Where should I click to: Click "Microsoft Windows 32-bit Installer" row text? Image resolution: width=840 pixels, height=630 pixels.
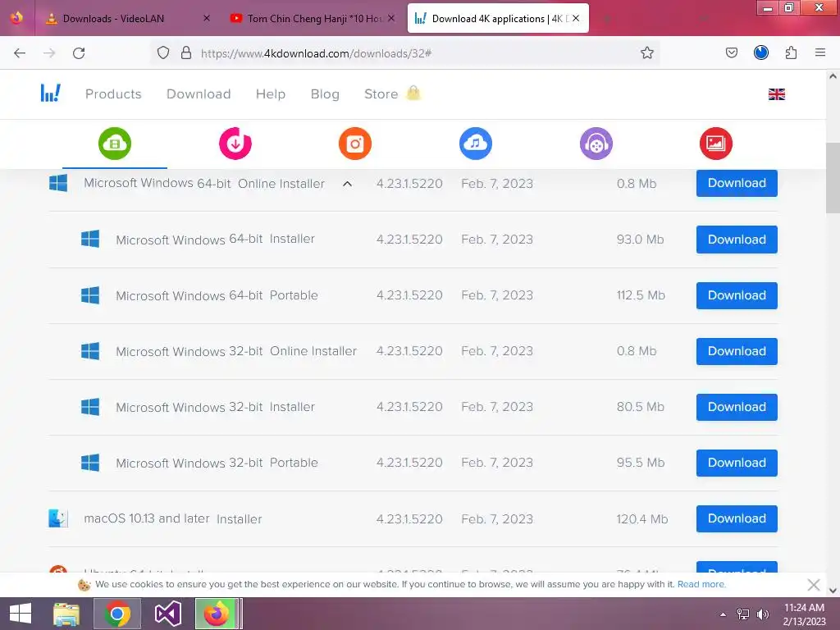click(215, 407)
